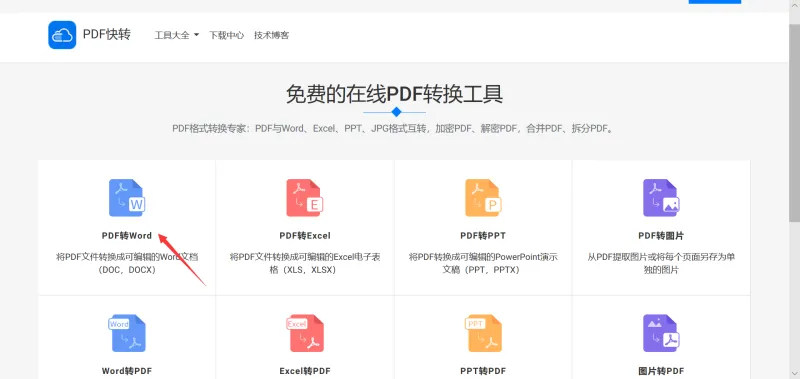Click the 图片转PDF title link
The height and width of the screenshot is (379, 800).
[661, 371]
